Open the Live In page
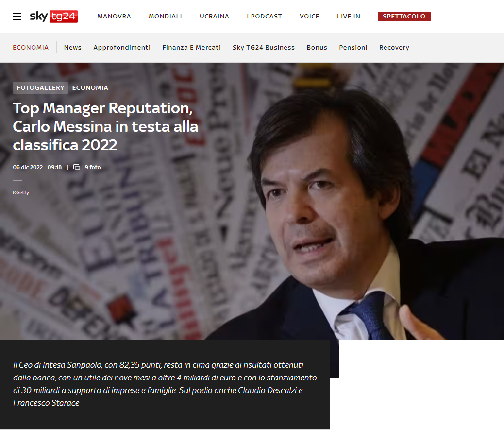The width and height of the screenshot is (504, 430). pos(349,17)
